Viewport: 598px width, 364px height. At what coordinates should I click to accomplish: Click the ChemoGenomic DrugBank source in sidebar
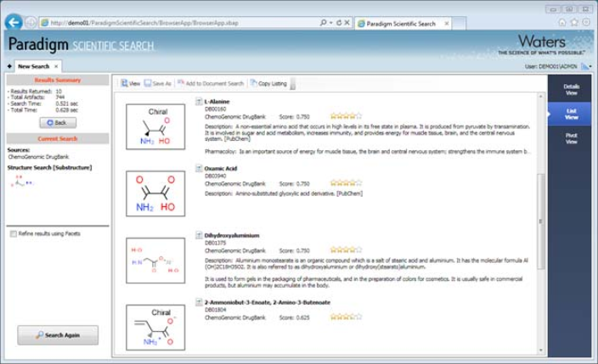pos(38,157)
